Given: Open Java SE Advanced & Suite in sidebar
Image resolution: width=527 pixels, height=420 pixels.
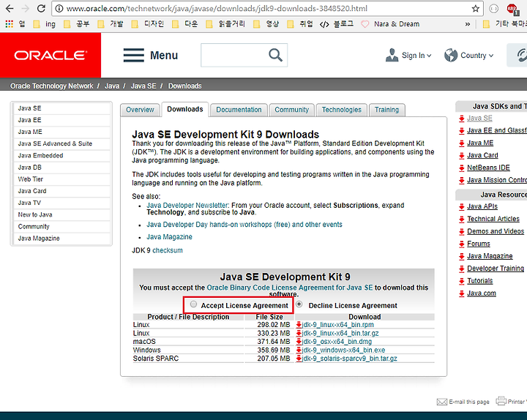Looking at the screenshot, I should [55, 144].
